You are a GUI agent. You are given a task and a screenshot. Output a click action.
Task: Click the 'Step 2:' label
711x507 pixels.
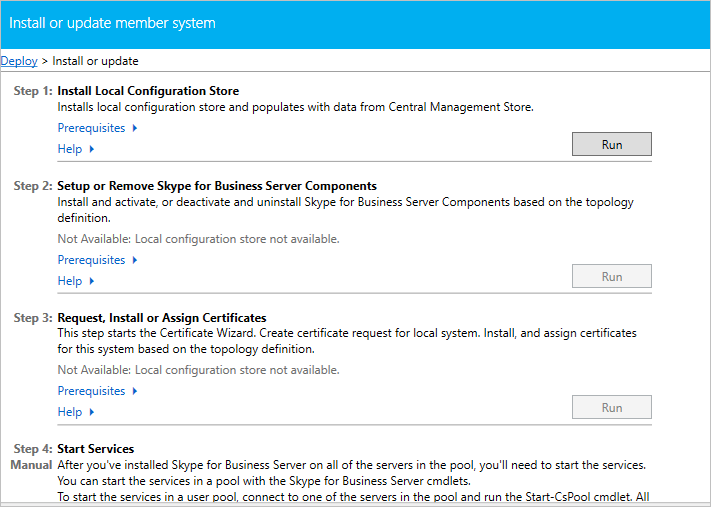coord(33,186)
